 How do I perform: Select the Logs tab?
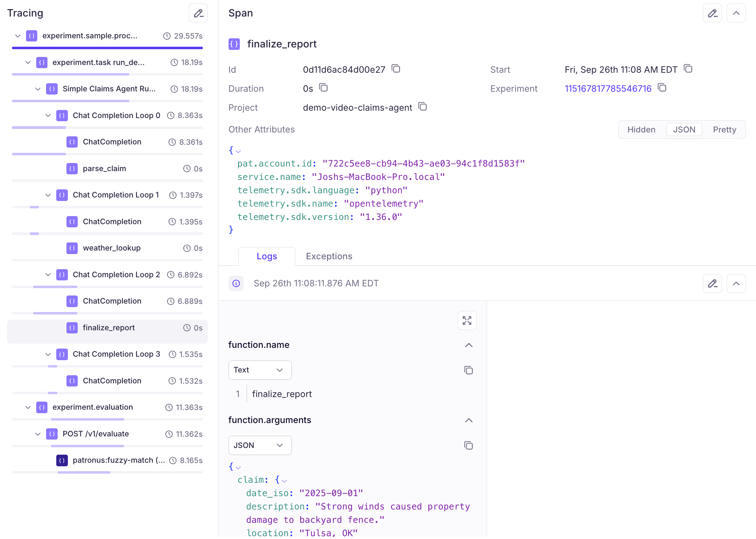[x=267, y=256]
